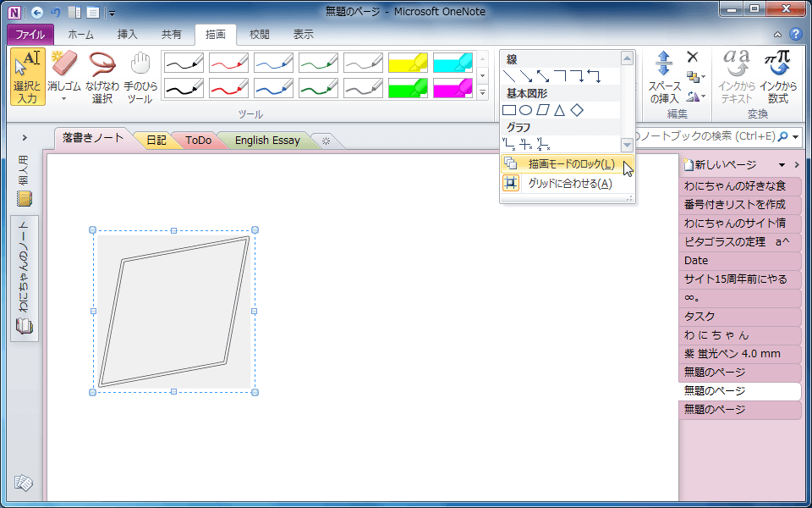Choose the parallelogram basic shape
The width and height of the screenshot is (812, 508).
point(543,110)
